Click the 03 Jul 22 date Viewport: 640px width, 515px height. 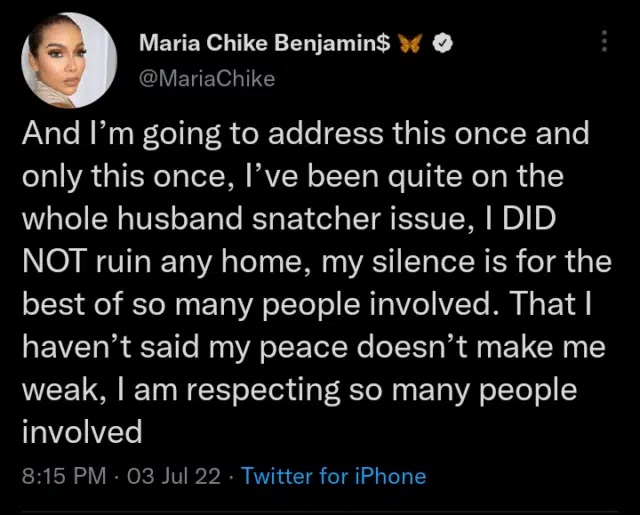(174, 476)
